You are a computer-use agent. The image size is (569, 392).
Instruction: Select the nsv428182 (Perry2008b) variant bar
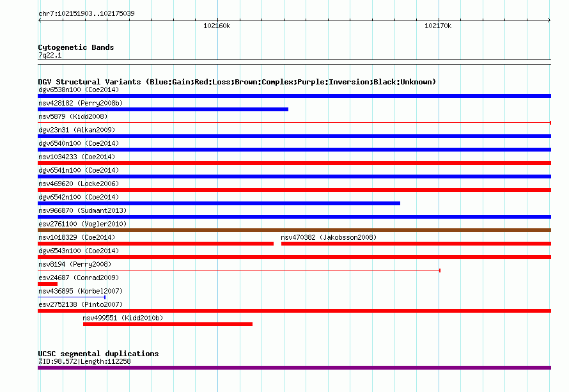[163, 109]
